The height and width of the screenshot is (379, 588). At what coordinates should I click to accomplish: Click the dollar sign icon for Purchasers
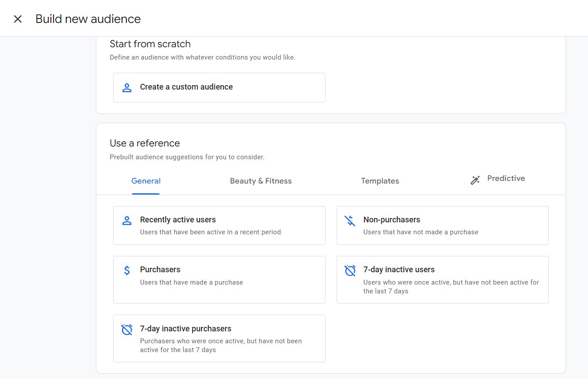[x=127, y=270]
